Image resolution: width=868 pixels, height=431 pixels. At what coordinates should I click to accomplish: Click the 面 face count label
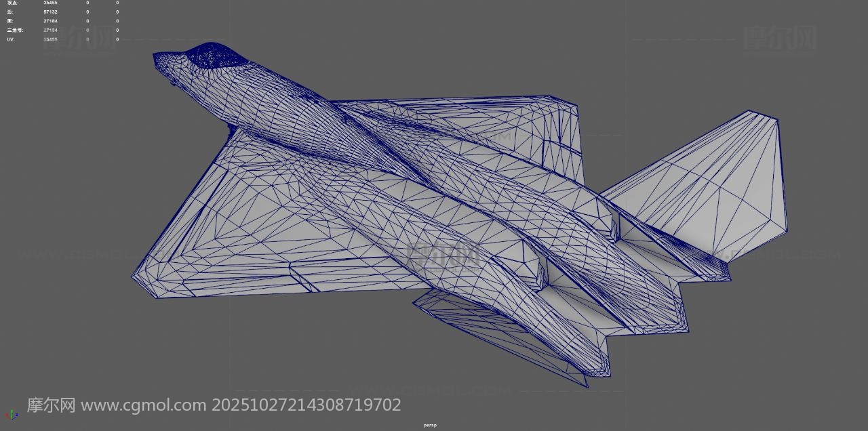[9, 21]
